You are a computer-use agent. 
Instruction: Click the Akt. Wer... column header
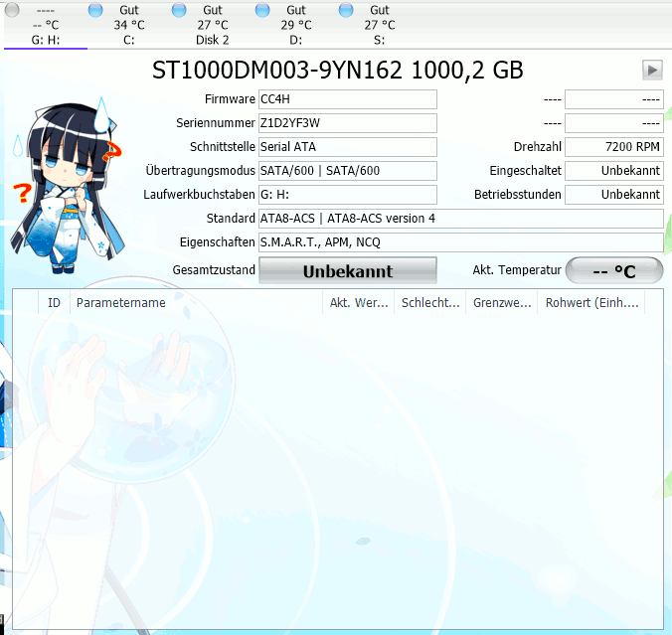(x=358, y=303)
